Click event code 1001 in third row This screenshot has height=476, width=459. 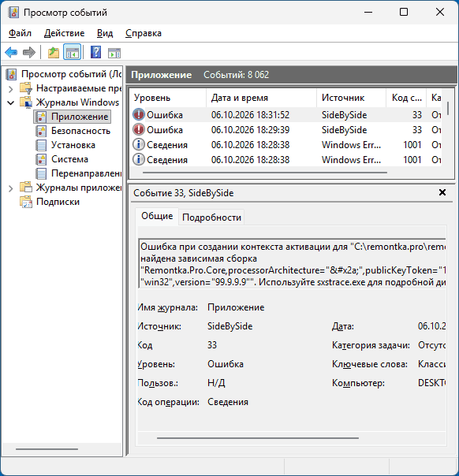pos(412,144)
